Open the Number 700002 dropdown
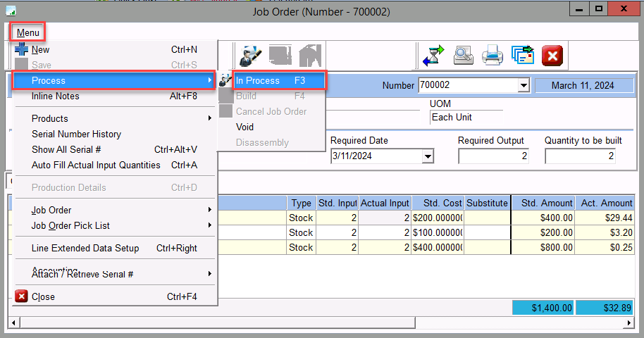 pyautogui.click(x=523, y=85)
